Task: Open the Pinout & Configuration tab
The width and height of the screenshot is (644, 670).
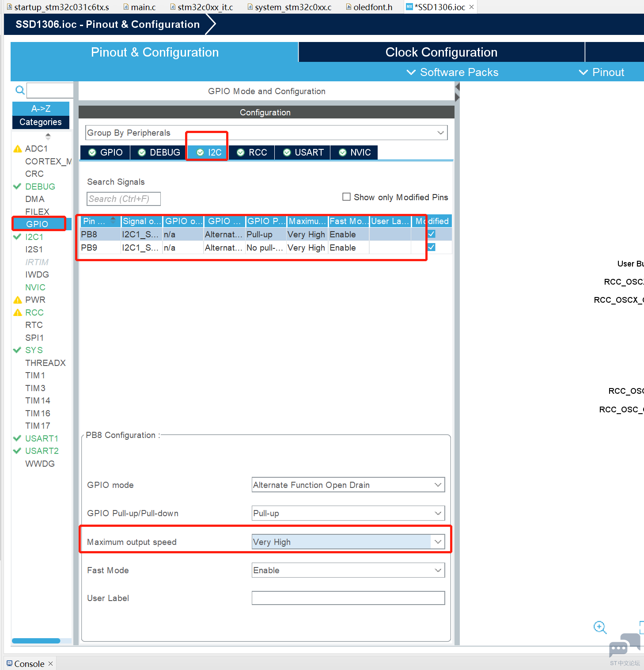Action: click(155, 52)
